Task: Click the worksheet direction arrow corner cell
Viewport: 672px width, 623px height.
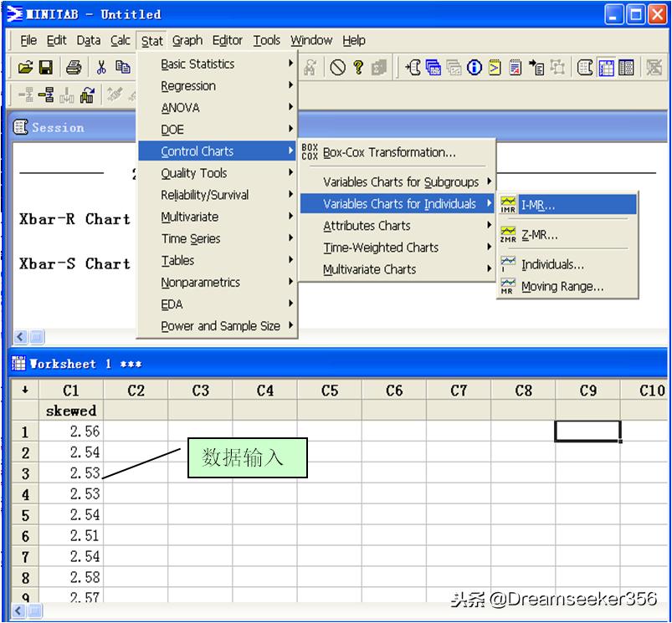Action: [x=25, y=391]
